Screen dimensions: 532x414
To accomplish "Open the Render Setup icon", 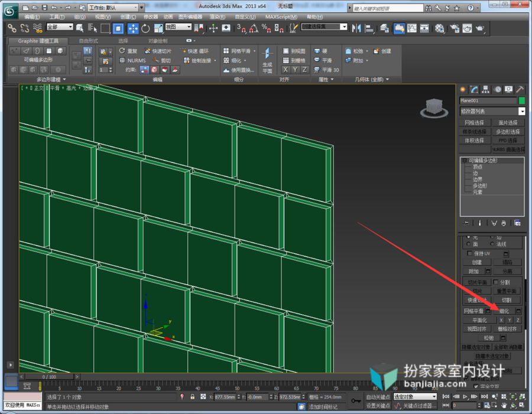I will [x=455, y=28].
